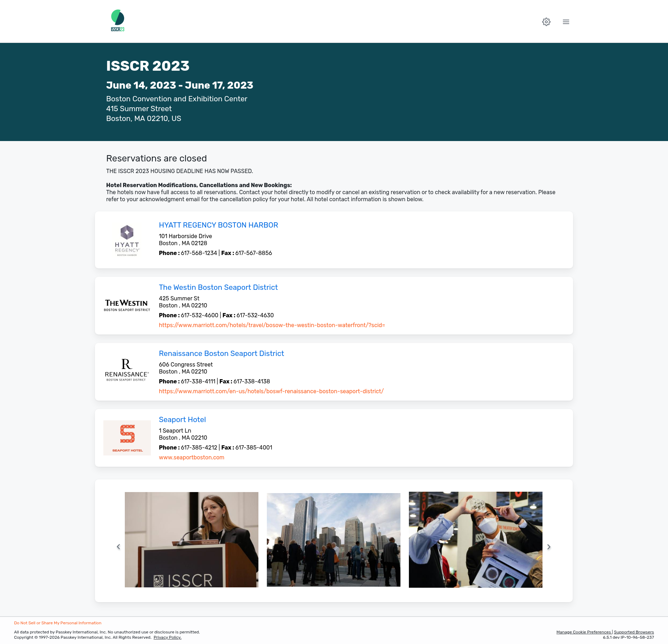
Task: Click Do Not Sell or Share My Personal Information
Action: coord(58,623)
